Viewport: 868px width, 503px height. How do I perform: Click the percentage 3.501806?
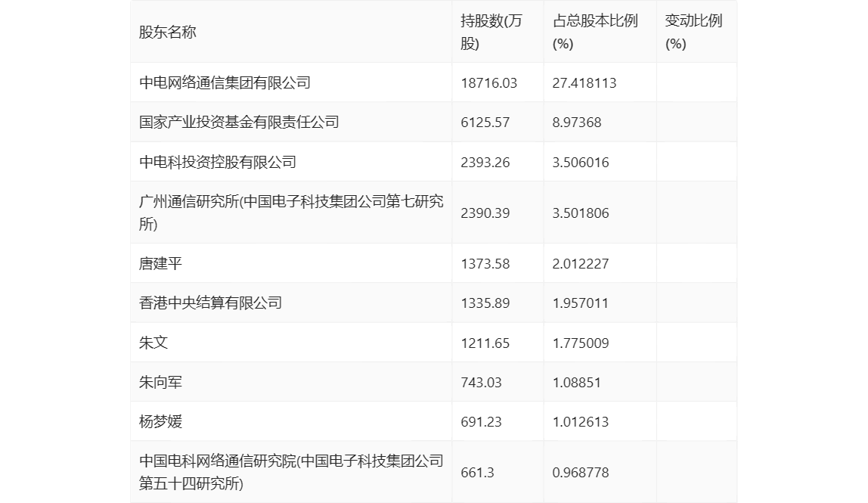click(x=580, y=213)
